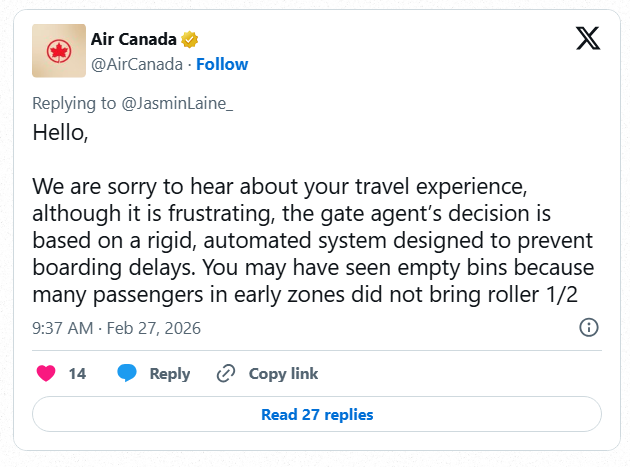This screenshot has width=630, height=467.
Task: Open the @AirCanada handle link
Action: (137, 64)
